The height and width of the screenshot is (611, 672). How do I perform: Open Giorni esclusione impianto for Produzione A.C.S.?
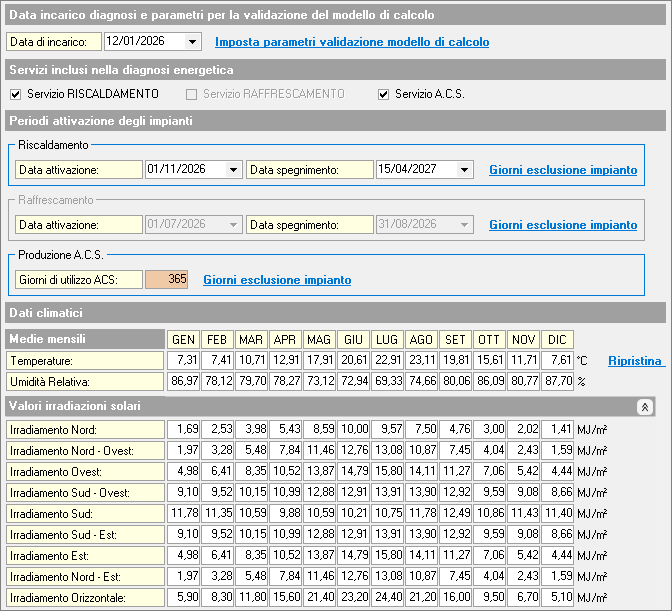276,280
